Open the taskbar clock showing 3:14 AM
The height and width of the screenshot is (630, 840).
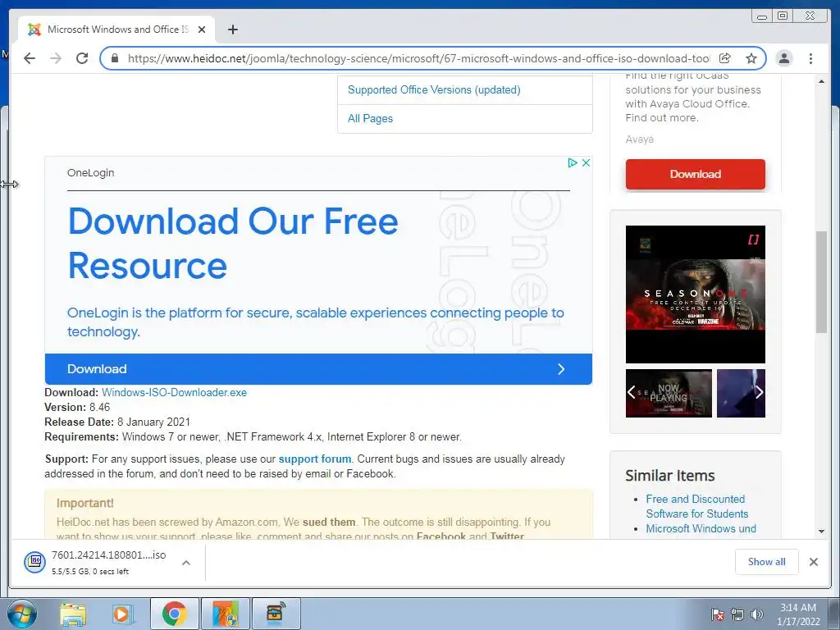[798, 614]
